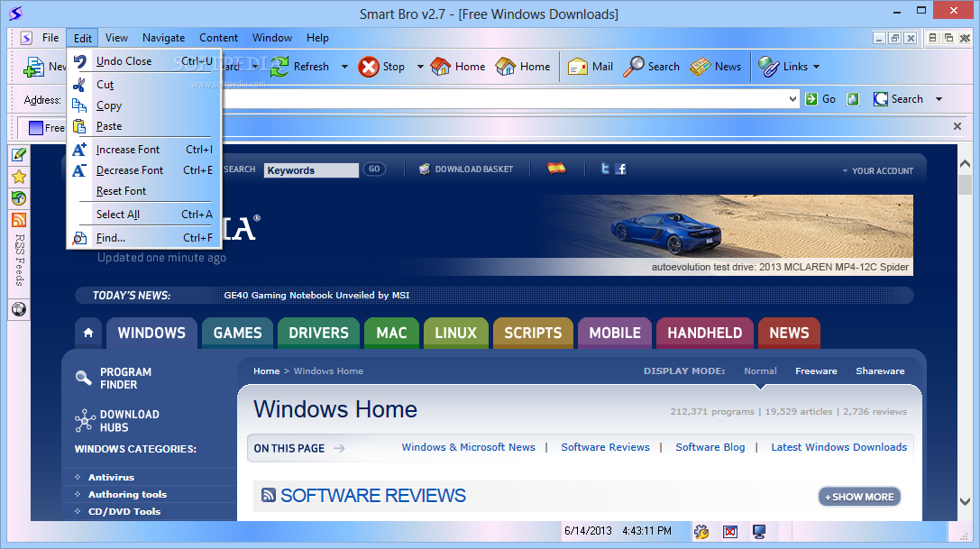
Task: Click the Find magnifier icon in menu
Action: (79, 238)
